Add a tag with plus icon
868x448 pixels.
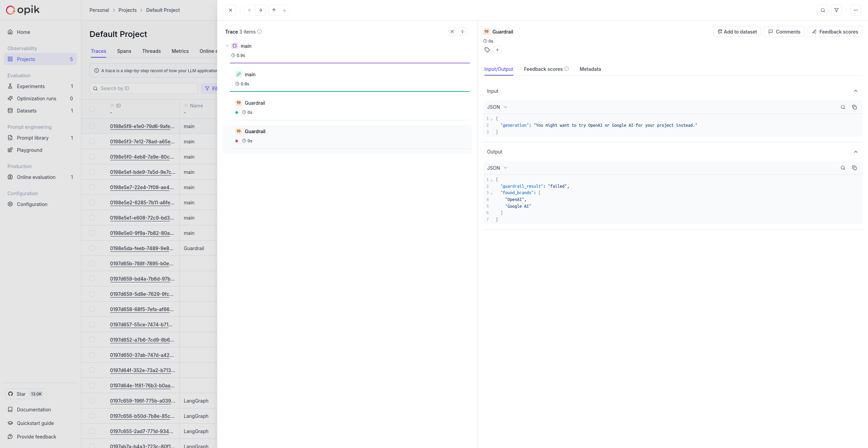coord(497,50)
